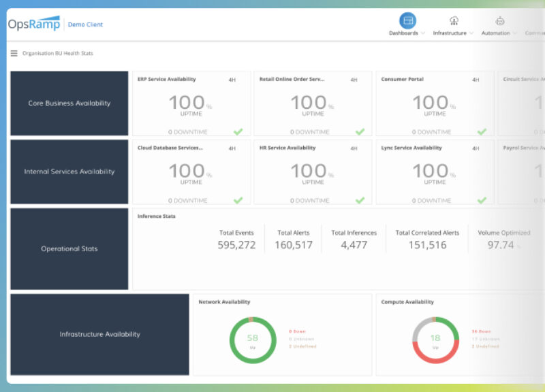545x392 pixels.
Task: Open the hamburger menu beside Organisation BU Health Stats
Action: (14, 53)
